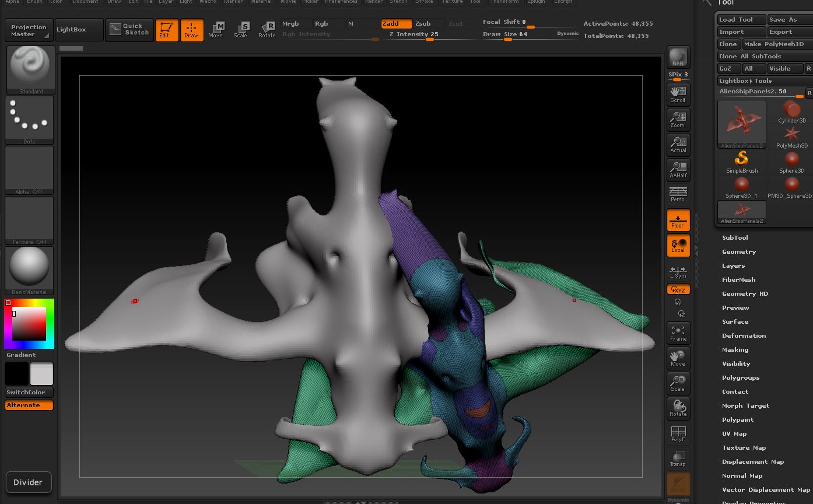
Task: Toggle Edit mode
Action: click(x=167, y=30)
